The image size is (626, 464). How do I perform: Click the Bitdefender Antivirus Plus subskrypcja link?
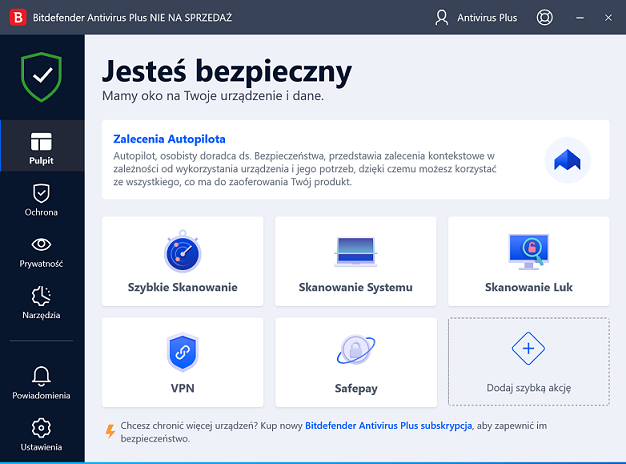click(387, 425)
